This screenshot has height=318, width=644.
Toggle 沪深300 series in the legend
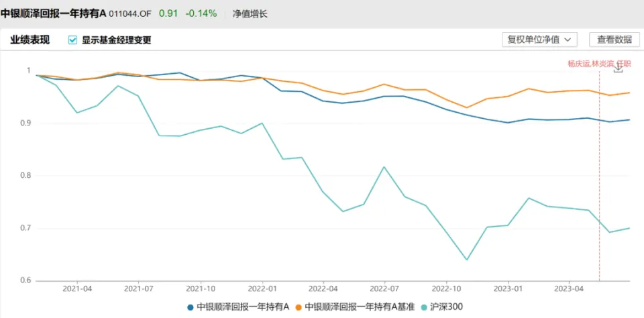(x=445, y=307)
